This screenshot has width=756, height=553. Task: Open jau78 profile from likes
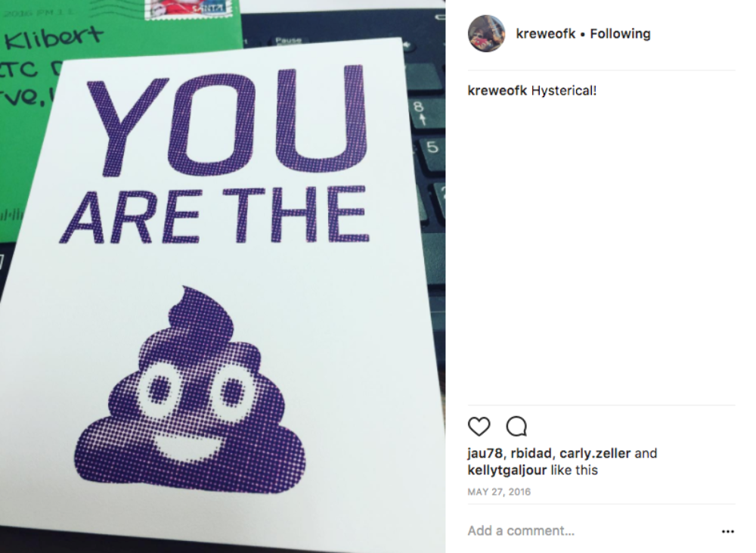pyautogui.click(x=485, y=453)
